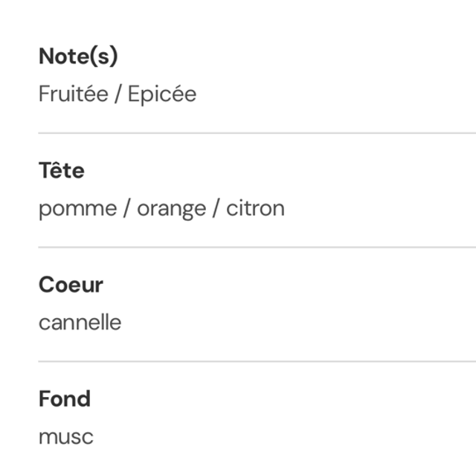Screen dimensions: 476x475
Task: Click the slash between pomme and orange
Action: pos(126,209)
